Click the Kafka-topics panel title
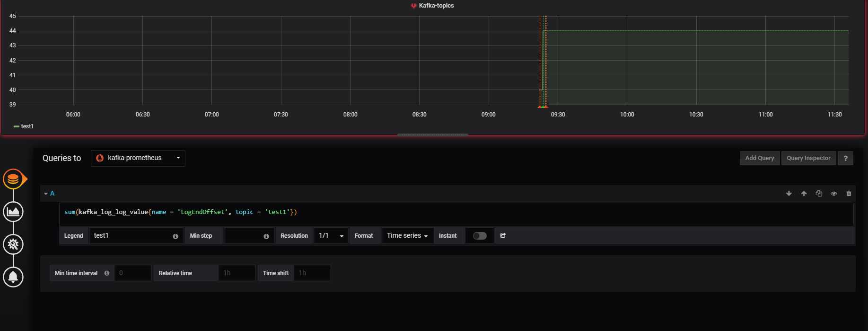The height and width of the screenshot is (331, 868). [436, 6]
